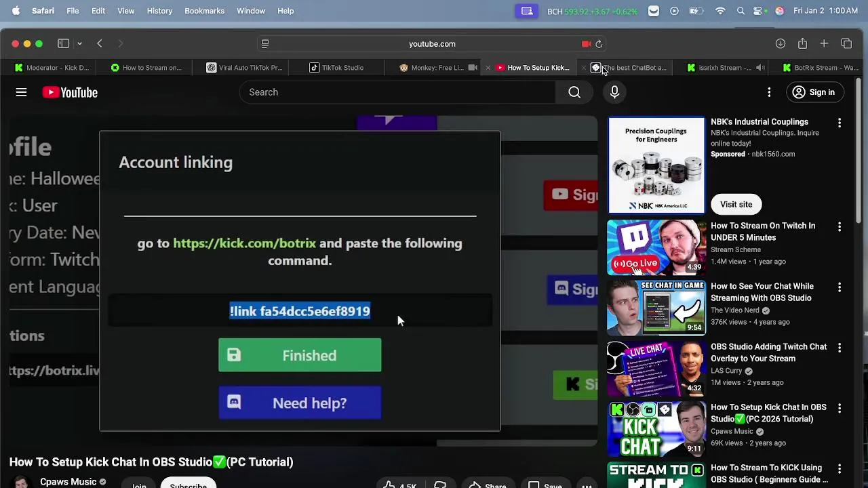
Task: Go back with Safari's back arrow
Action: pos(100,43)
